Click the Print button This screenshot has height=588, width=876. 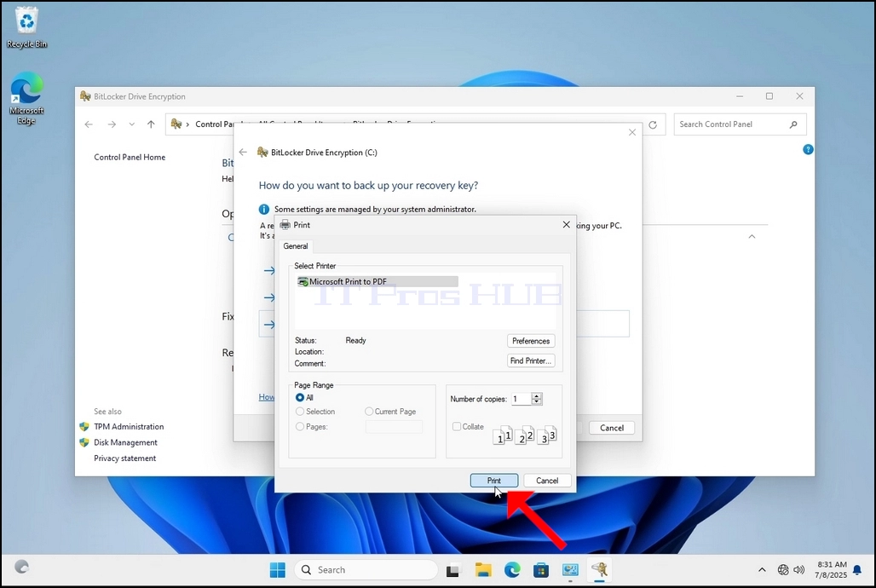(494, 481)
